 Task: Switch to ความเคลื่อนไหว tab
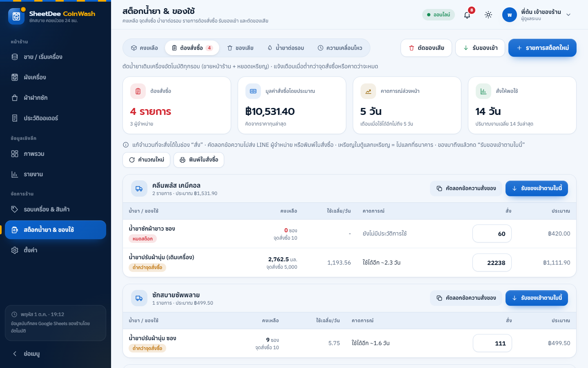[x=340, y=48]
